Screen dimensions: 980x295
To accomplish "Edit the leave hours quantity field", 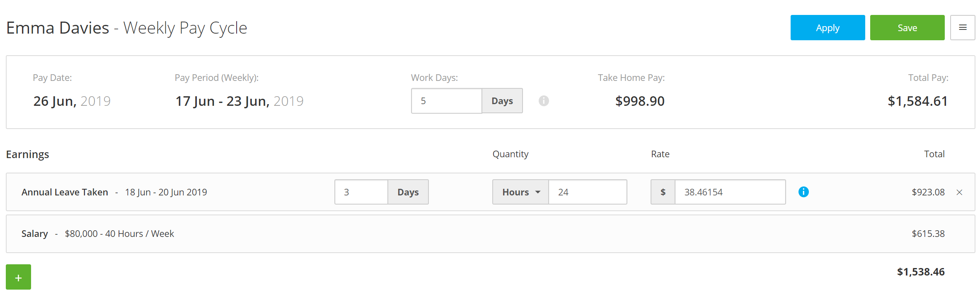I will pyautogui.click(x=588, y=192).
